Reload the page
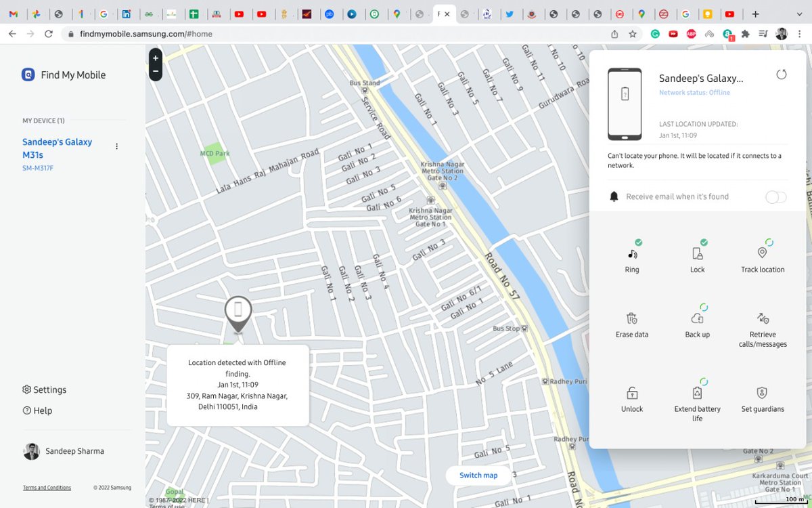This screenshot has height=508, width=812. coord(49,34)
